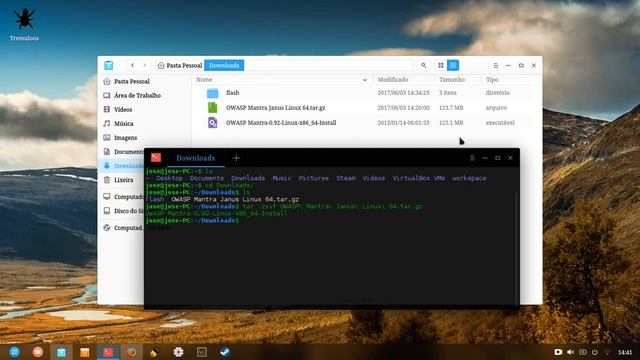Click the network Computad... sidebar icon

pyautogui.click(x=107, y=228)
